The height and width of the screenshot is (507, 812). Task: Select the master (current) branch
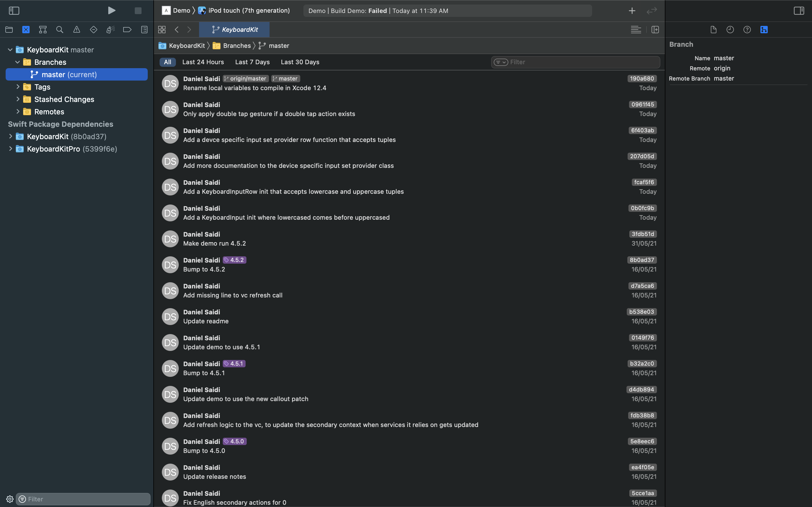tap(76, 74)
